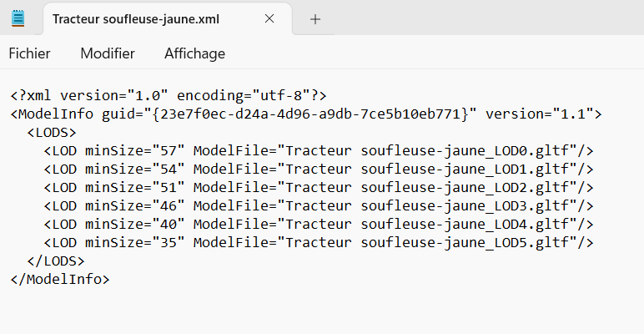
Task: Open the Fichier menu
Action: (x=29, y=53)
